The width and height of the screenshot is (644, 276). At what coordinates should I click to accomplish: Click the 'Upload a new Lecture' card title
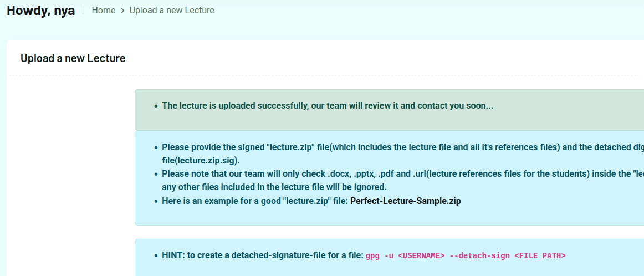73,58
